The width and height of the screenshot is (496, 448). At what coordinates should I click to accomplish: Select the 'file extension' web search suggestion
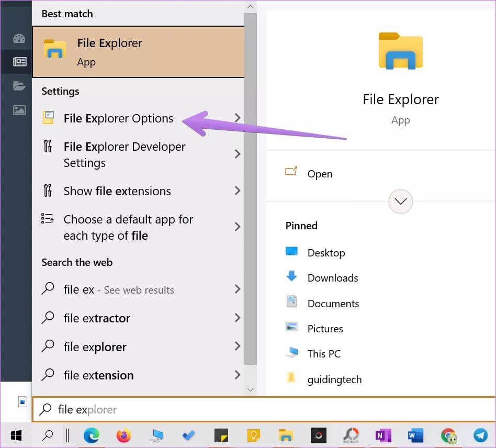coord(139,375)
